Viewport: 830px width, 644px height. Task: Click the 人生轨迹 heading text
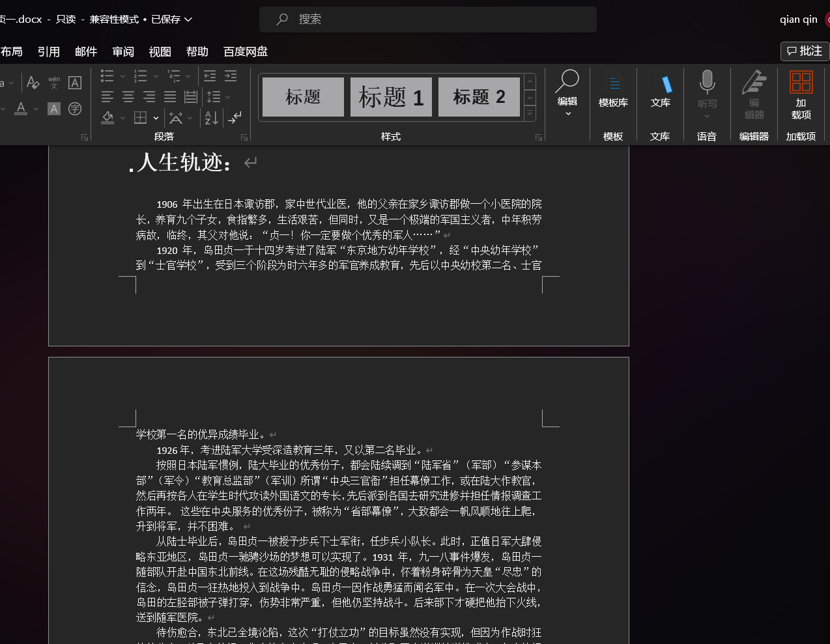point(184,162)
